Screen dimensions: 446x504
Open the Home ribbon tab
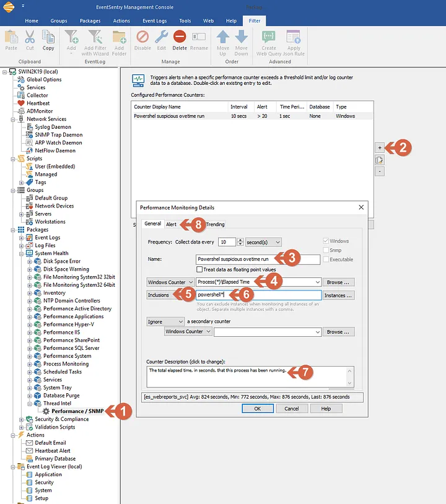pos(32,20)
